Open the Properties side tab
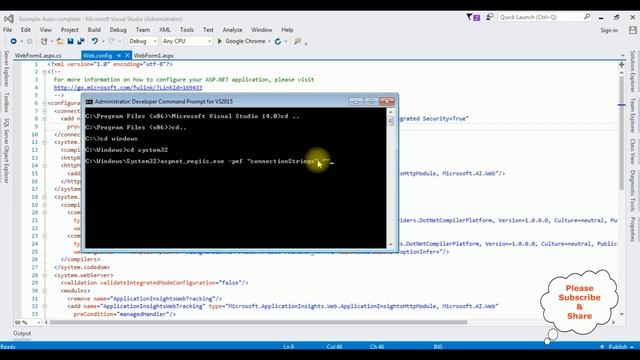This screenshot has width=640, height=360. 633,229
